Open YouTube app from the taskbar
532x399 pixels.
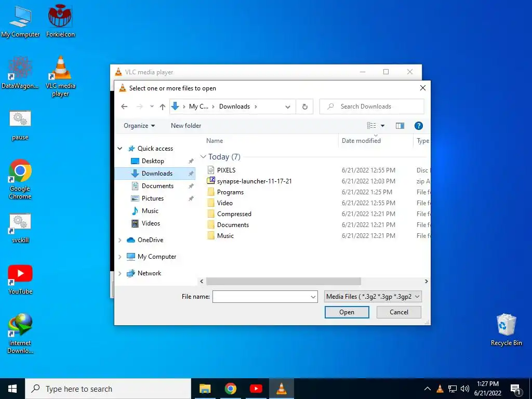coord(256,389)
